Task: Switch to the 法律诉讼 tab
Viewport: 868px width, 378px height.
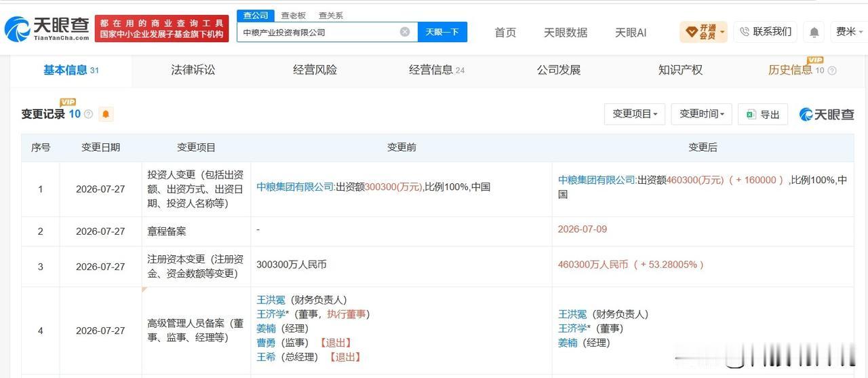Action: tap(193, 70)
